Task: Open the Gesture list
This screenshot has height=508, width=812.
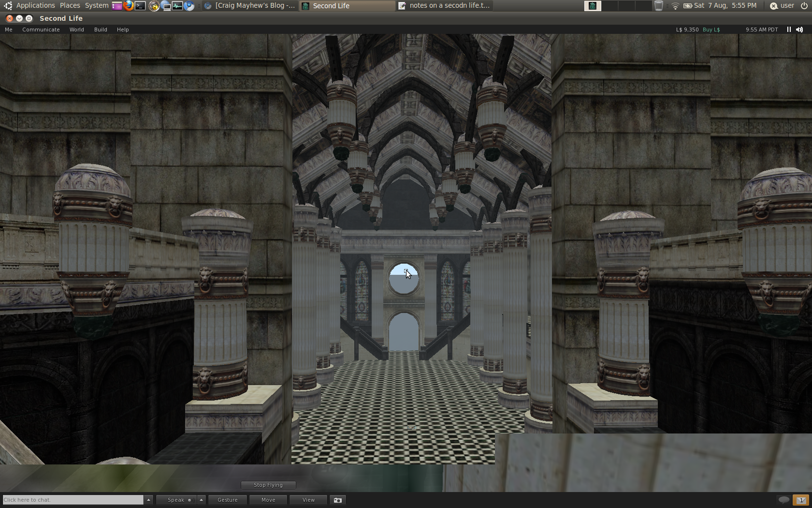Action: 227,500
